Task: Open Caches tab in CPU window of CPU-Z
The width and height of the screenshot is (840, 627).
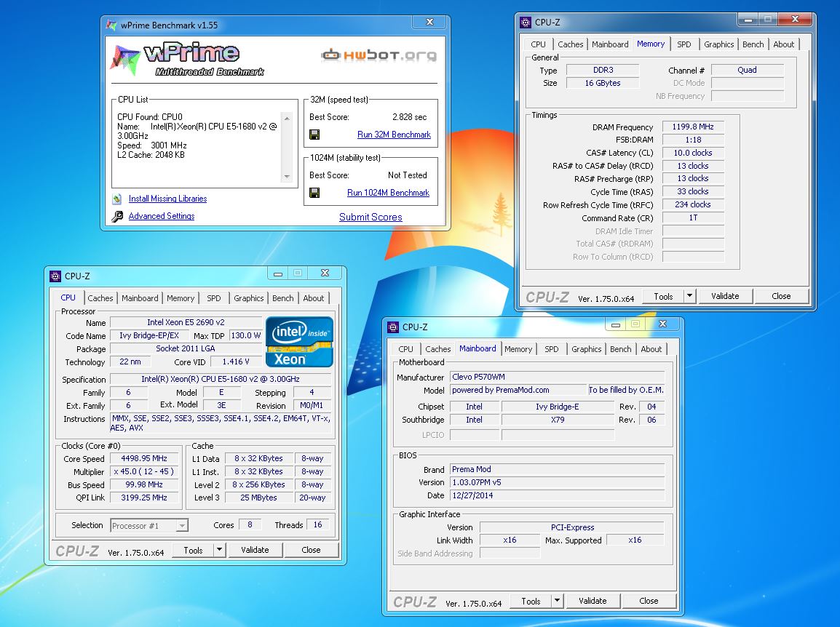Action: pyautogui.click(x=100, y=298)
